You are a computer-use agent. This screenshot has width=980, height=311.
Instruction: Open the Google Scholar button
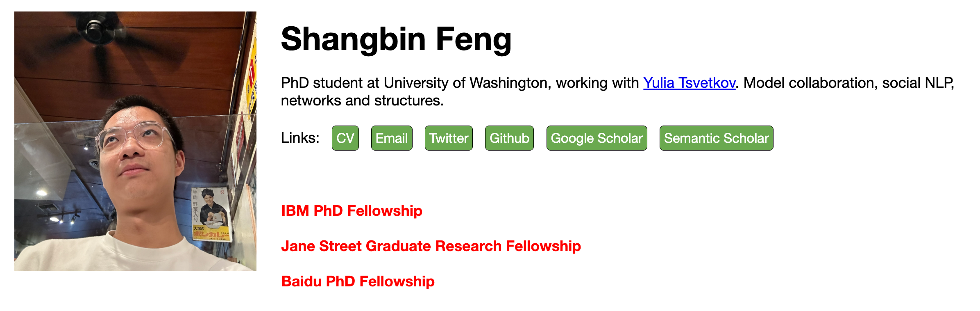pos(597,138)
